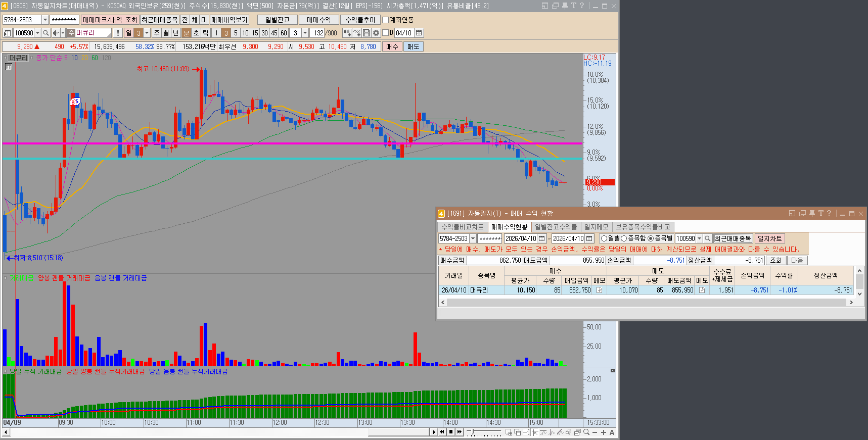
Task: Click the 수익률추이 button
Action: pyautogui.click(x=360, y=20)
